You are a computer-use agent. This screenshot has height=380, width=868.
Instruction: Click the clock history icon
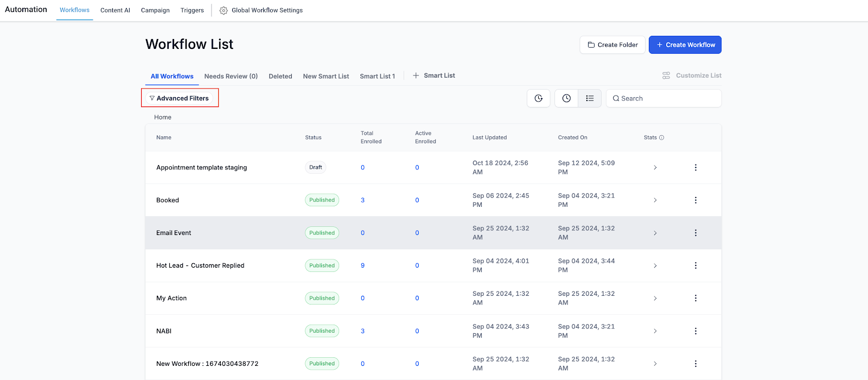point(566,98)
